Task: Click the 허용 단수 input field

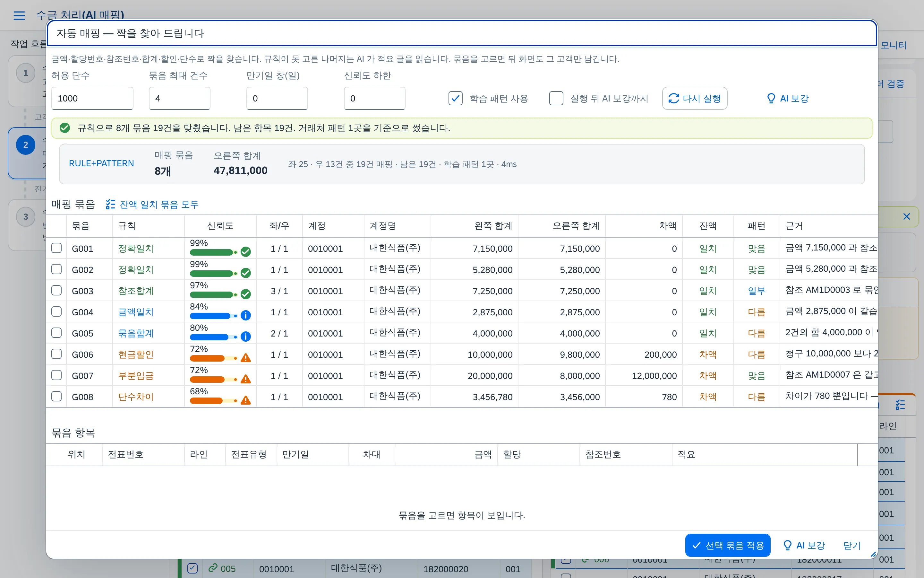Action: [x=92, y=98]
